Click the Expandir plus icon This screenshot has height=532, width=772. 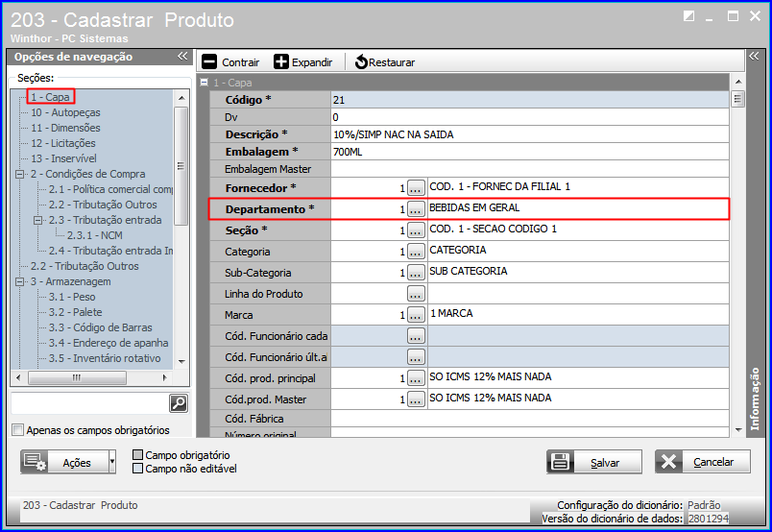click(x=281, y=62)
